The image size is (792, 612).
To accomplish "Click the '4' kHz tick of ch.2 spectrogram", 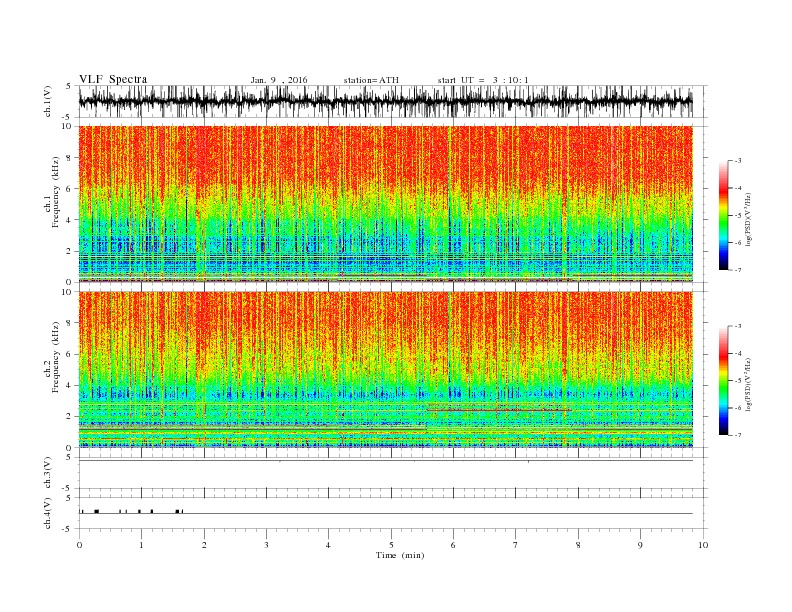I will coord(70,385).
